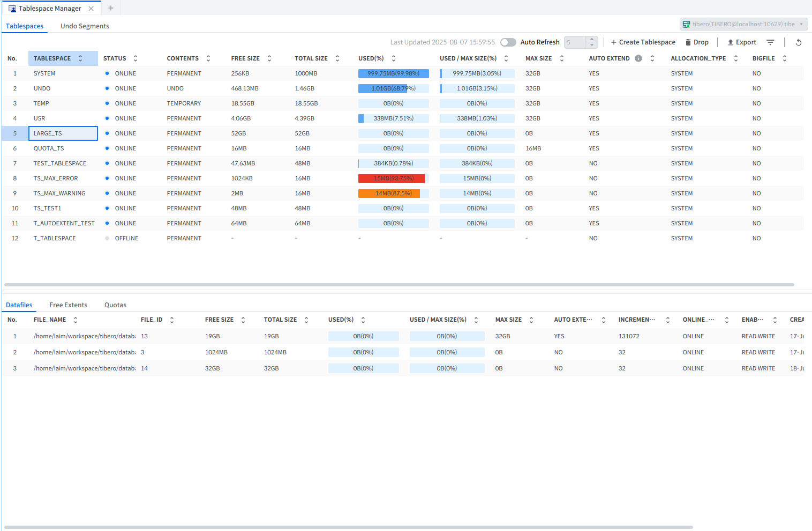Open the Free Extents tab

coord(68,305)
